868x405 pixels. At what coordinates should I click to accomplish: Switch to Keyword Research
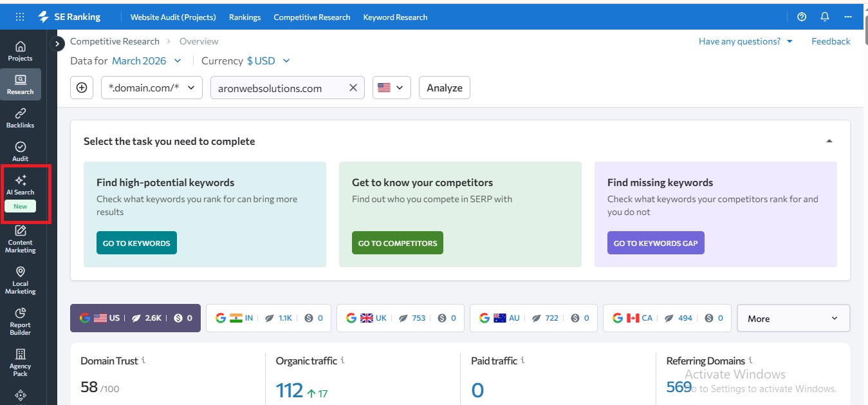tap(395, 17)
